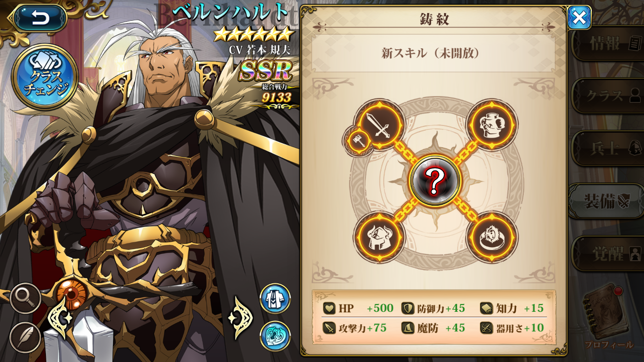Open the プロフィール profile book
644x362 pixels.
[608, 317]
